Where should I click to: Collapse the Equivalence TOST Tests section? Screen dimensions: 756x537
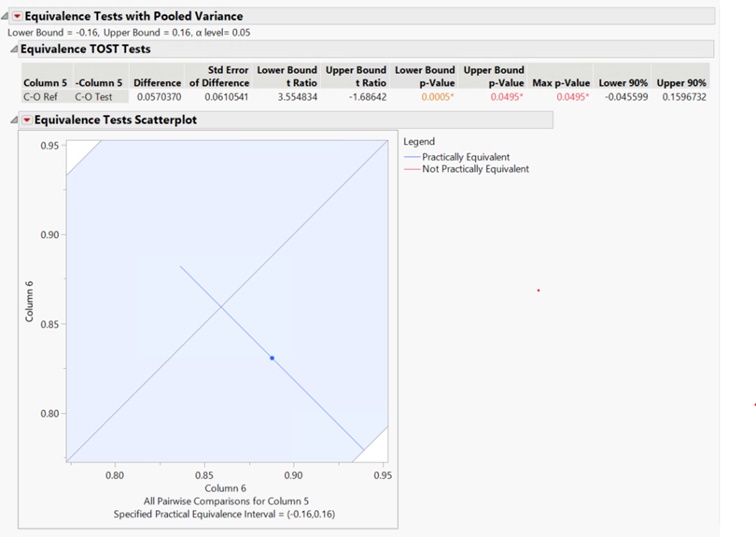(14, 49)
